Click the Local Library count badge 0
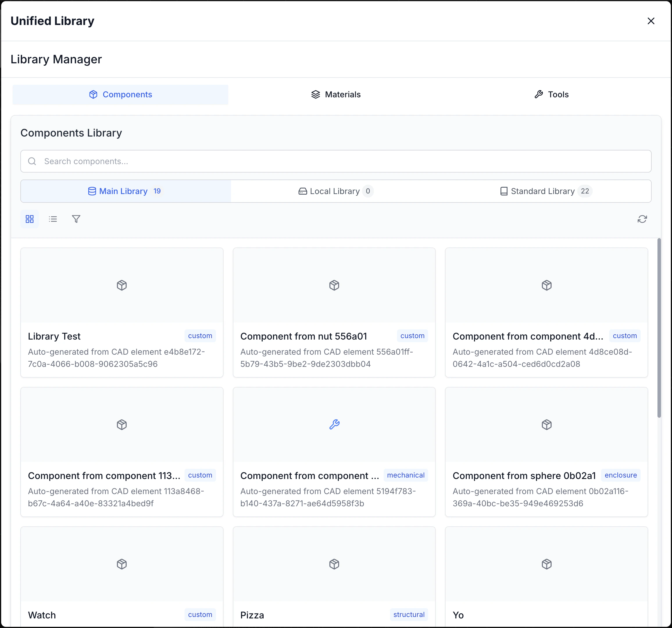Image resolution: width=672 pixels, height=628 pixels. (368, 191)
